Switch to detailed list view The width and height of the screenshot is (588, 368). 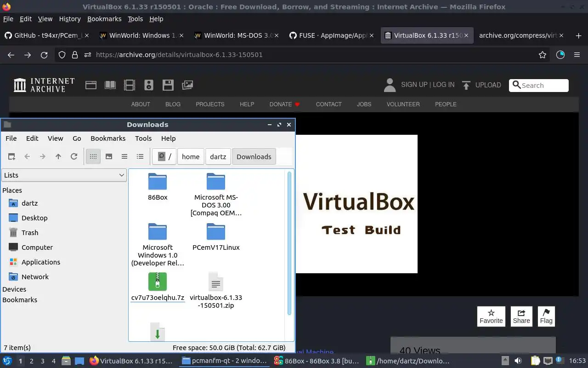[140, 156]
